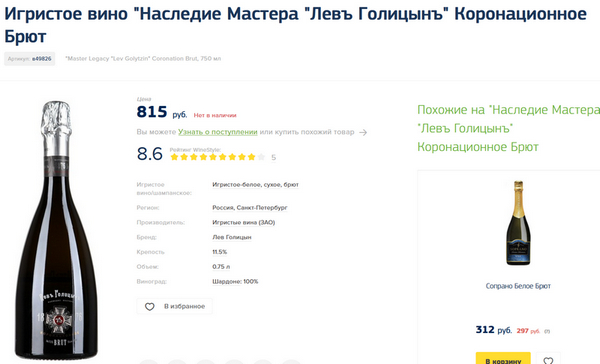Filter by 11.5% strength link
This screenshot has width=600, height=364.
pos(220,252)
